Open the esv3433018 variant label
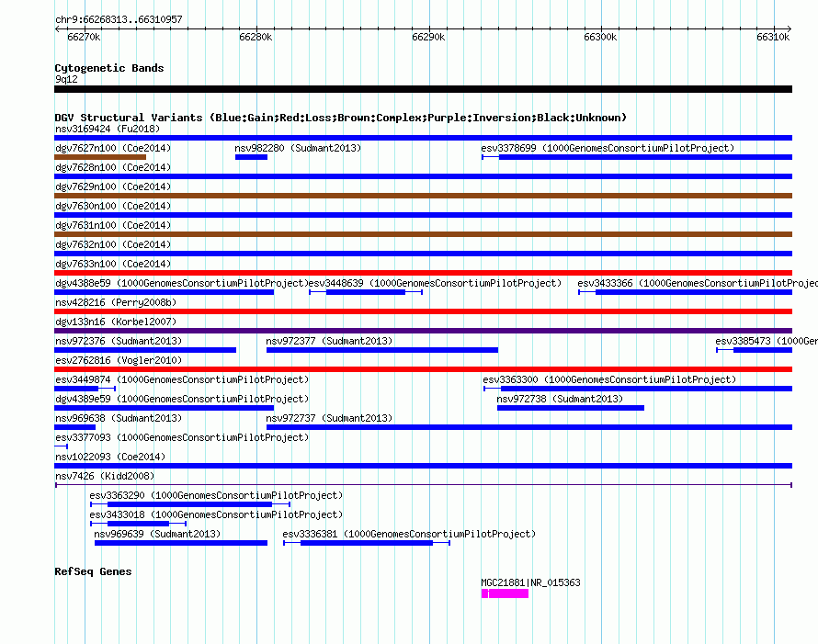The height and width of the screenshot is (644, 818). click(x=216, y=514)
